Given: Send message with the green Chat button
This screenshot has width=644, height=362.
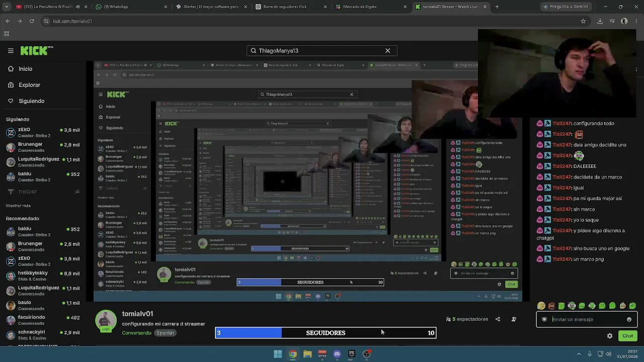Looking at the screenshot, I should (627, 336).
